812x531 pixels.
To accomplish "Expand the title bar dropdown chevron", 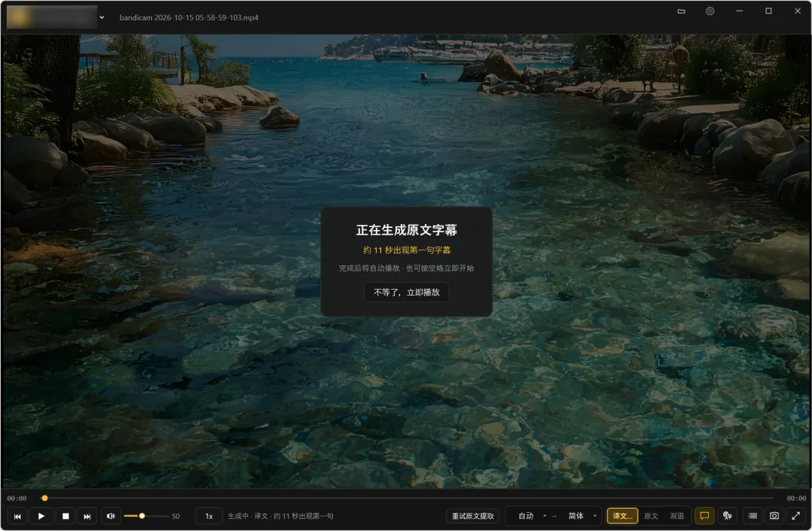I will tap(102, 17).
